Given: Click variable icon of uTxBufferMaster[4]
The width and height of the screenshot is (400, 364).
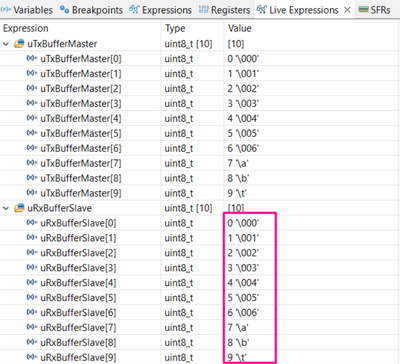Looking at the screenshot, I should click(x=31, y=118).
